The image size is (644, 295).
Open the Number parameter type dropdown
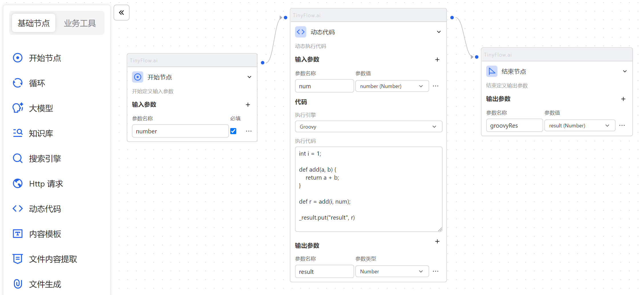click(x=392, y=271)
